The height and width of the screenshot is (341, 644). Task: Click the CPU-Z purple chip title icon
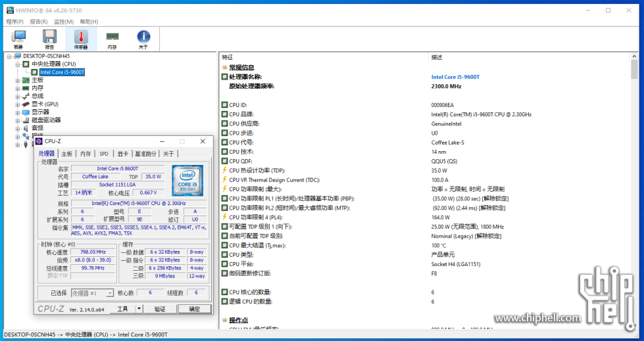coord(39,141)
